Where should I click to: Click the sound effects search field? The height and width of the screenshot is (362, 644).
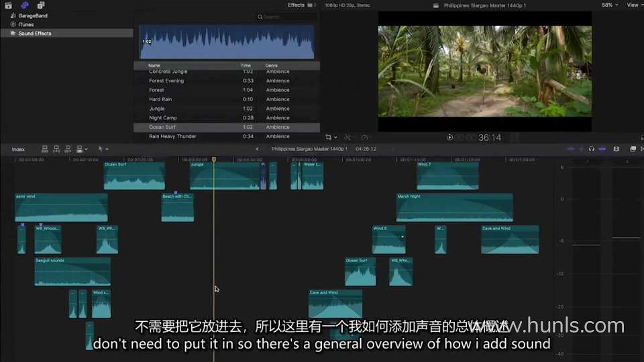(286, 17)
